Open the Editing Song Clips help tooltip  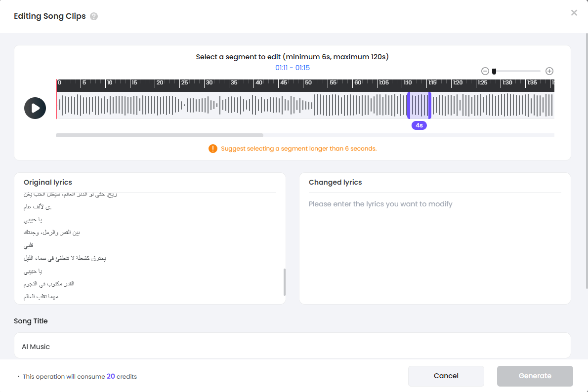[x=93, y=16]
